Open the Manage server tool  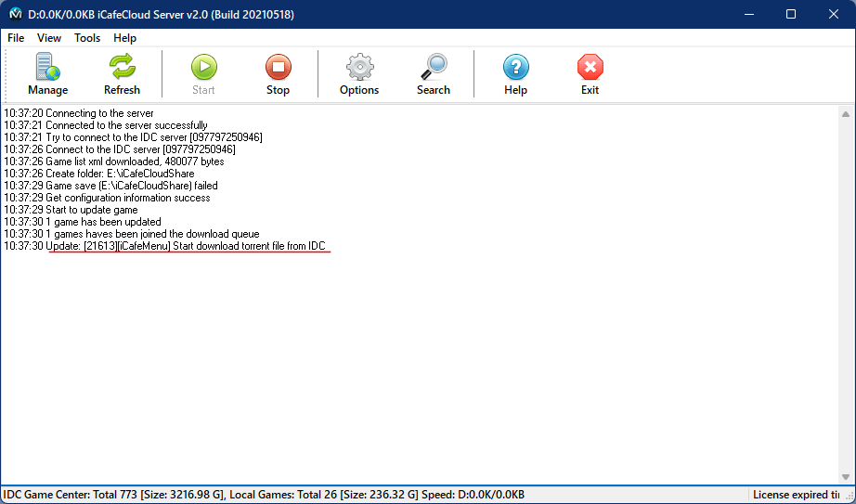47,74
